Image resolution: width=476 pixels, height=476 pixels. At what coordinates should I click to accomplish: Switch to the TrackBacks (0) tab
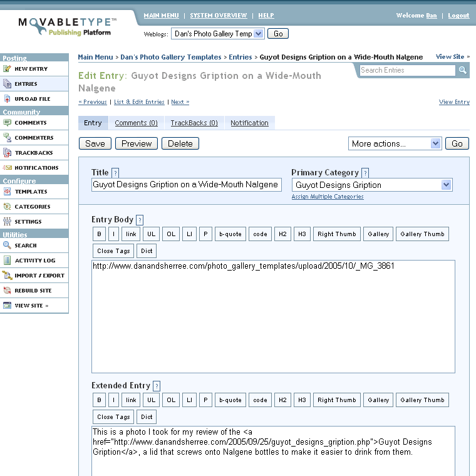pyautogui.click(x=194, y=123)
